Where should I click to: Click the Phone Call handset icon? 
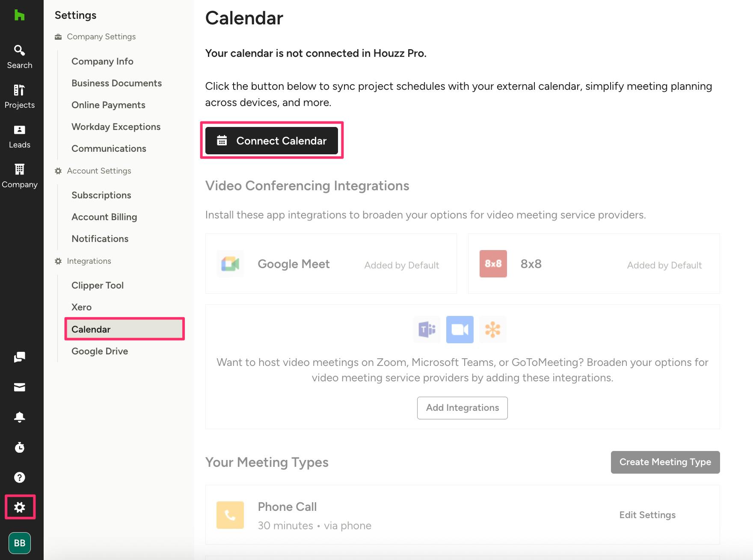point(230,515)
